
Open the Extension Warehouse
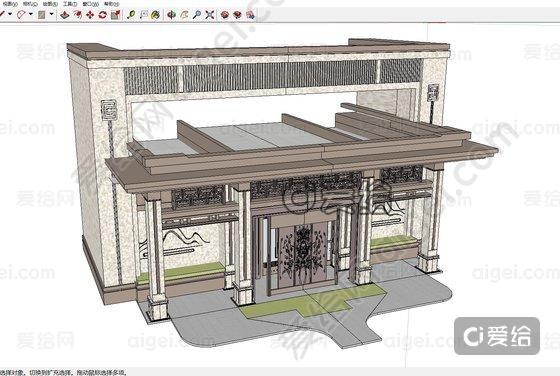pyautogui.click(x=237, y=15)
